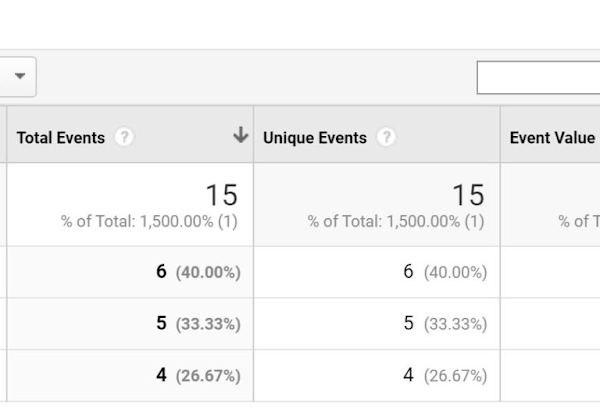This screenshot has width=600, height=411.
Task: Select the Total Events cell showing 6 (40.00%)
Action: pyautogui.click(x=198, y=272)
